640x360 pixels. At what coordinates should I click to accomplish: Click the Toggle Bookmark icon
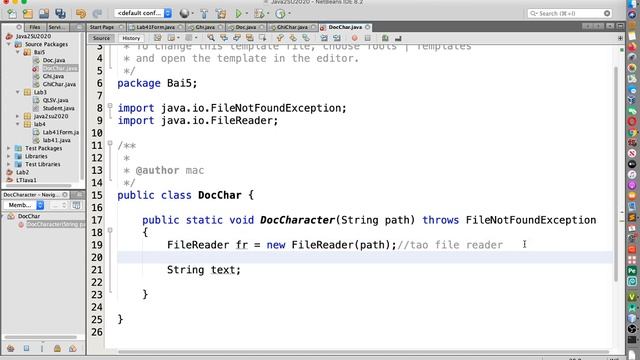(306, 38)
